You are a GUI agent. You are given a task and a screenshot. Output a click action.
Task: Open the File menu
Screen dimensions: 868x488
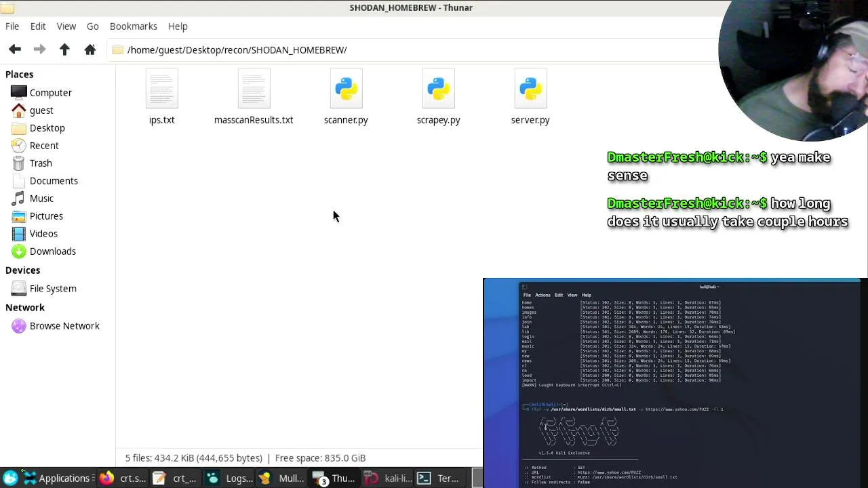click(x=12, y=26)
